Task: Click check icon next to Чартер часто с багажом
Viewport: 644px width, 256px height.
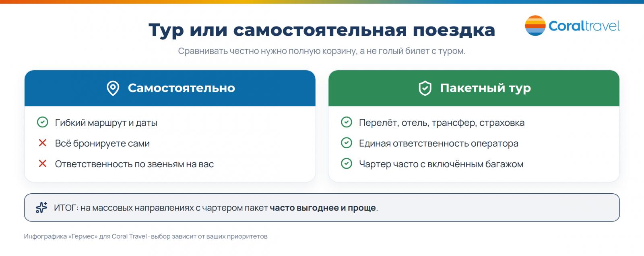Action: [x=347, y=164]
